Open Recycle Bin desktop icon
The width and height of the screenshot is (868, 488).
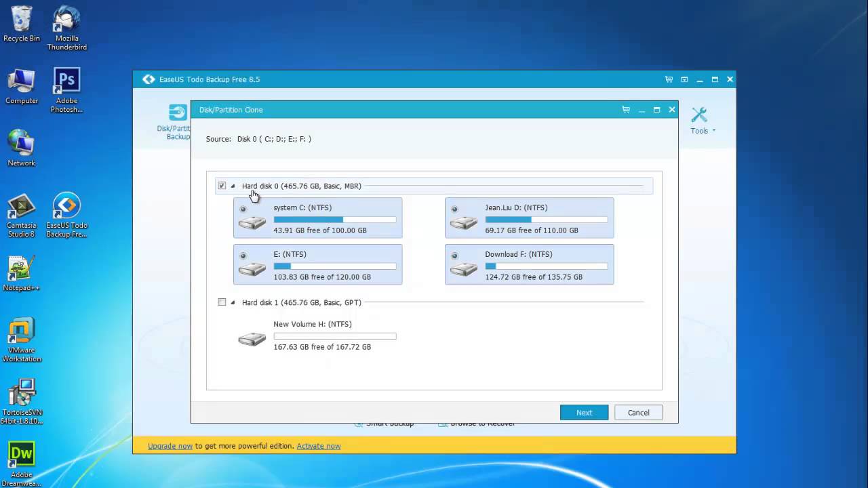tap(22, 24)
